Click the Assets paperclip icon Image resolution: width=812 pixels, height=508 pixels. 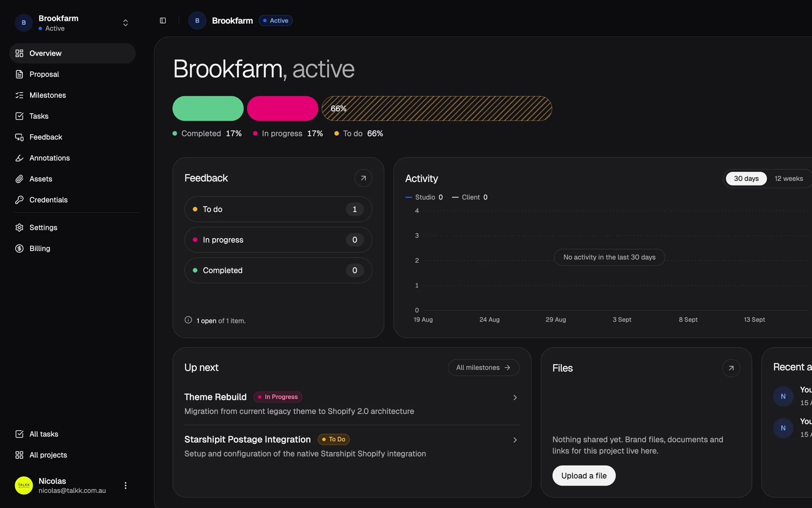[19, 179]
